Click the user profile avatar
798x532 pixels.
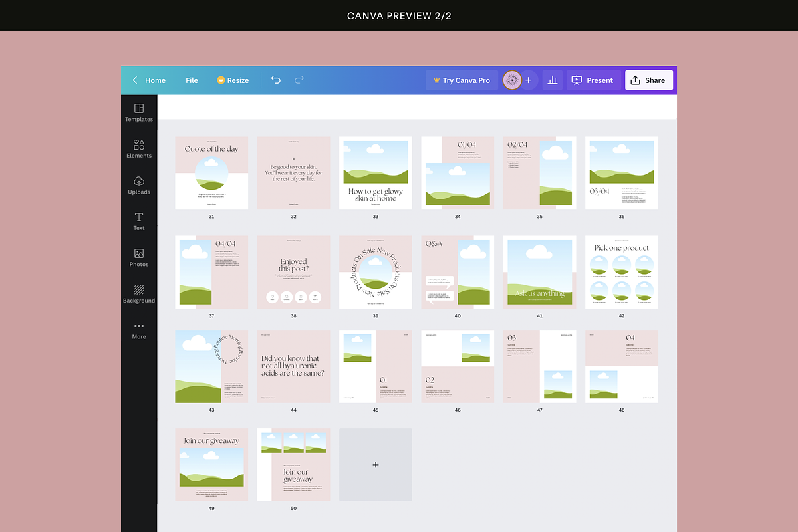(512, 80)
